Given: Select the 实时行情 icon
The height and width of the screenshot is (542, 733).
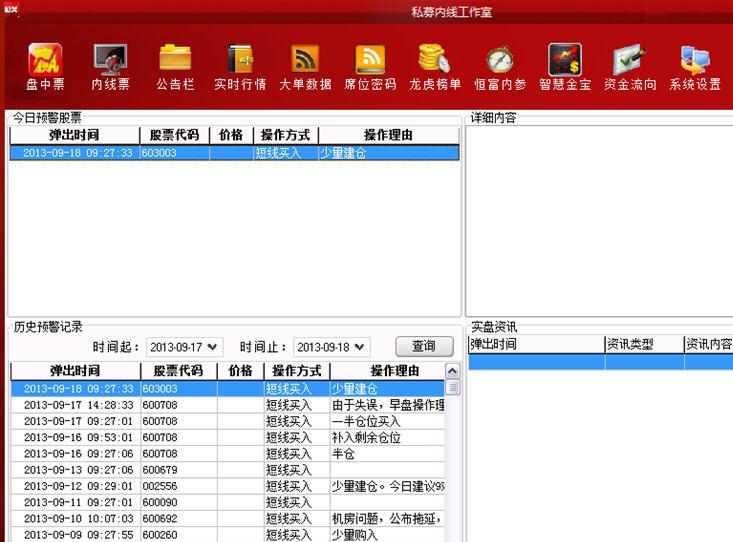Looking at the screenshot, I should [240, 61].
